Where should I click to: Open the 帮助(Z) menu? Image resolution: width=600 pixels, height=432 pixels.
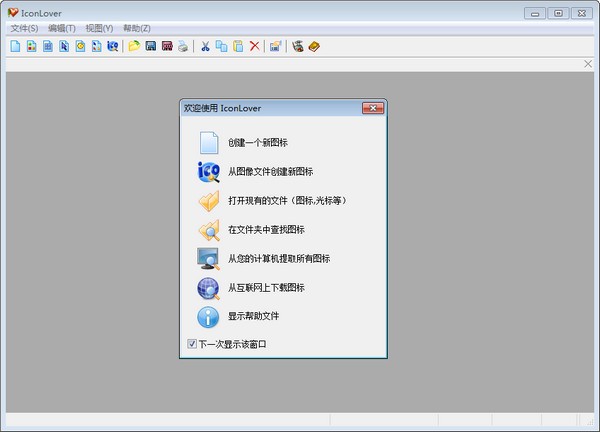click(137, 28)
